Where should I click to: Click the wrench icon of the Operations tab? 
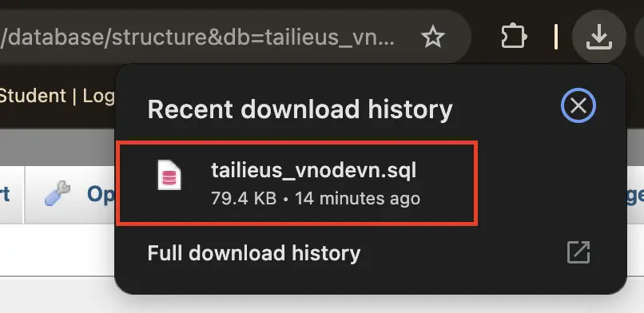[x=57, y=193]
